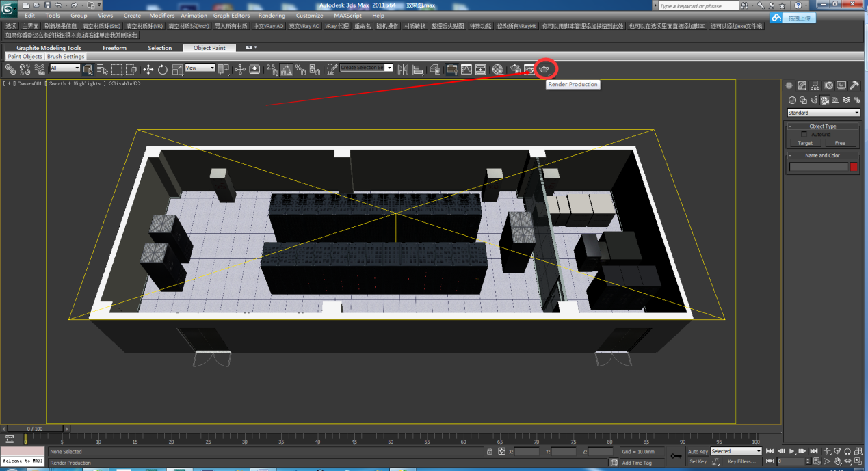Select the Cameras category icon

coord(826,100)
